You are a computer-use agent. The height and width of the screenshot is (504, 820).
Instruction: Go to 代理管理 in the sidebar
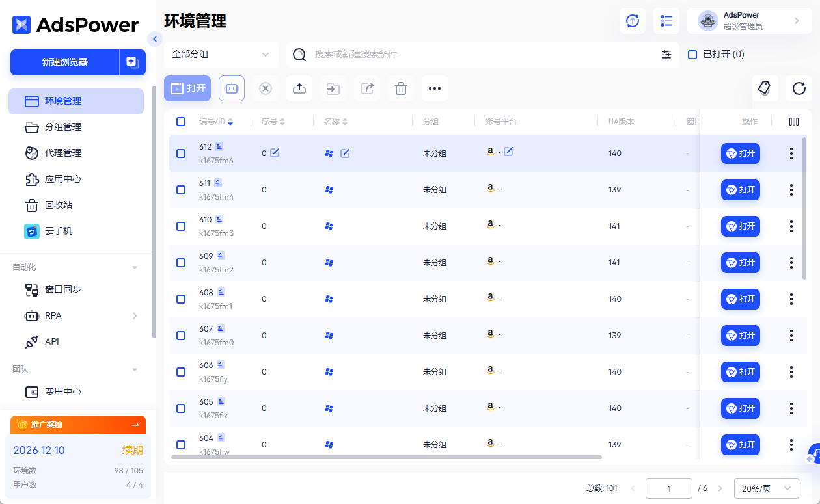(62, 153)
